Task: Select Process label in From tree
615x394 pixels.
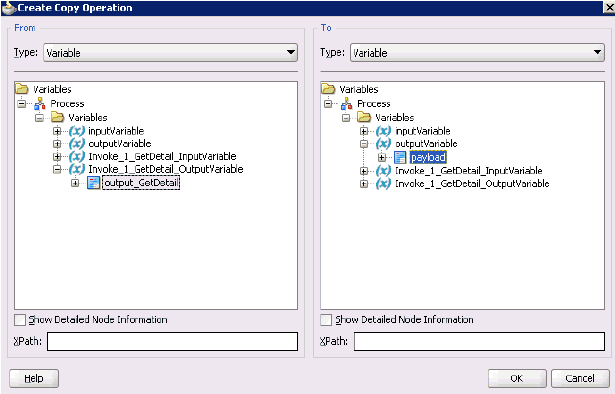Action: (67, 104)
